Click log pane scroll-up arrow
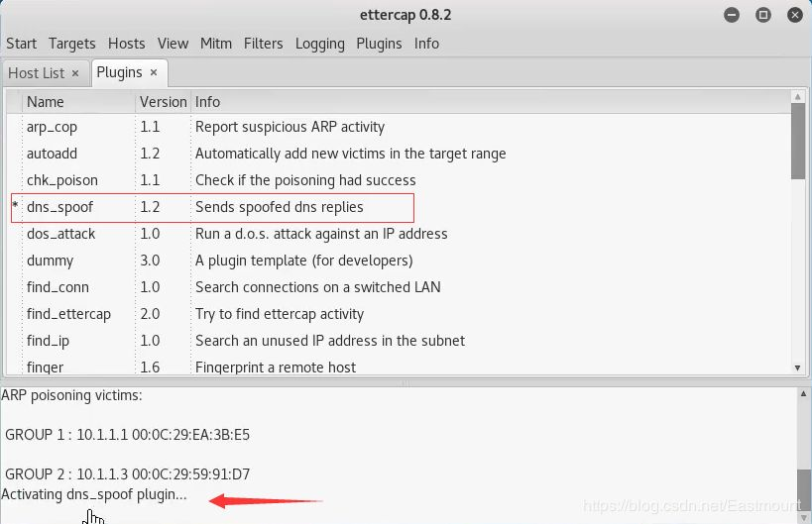 803,394
